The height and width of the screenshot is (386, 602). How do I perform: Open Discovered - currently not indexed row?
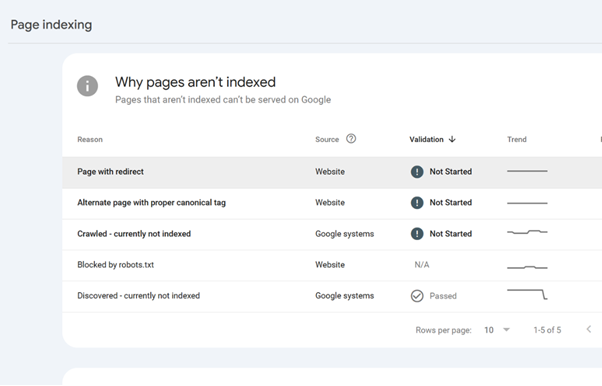click(332, 297)
